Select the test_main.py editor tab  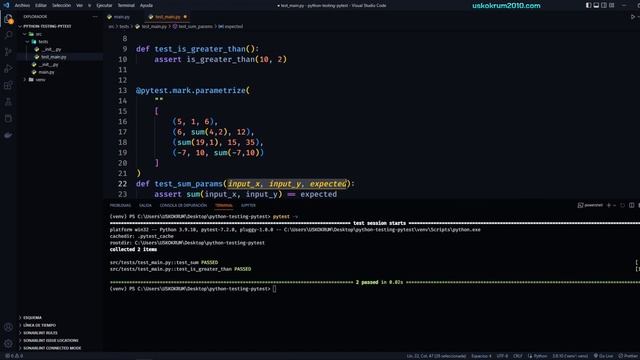pos(167,17)
